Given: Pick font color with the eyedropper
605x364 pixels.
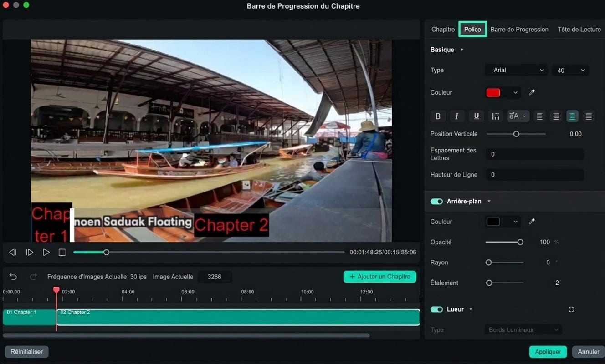Looking at the screenshot, I should 532,92.
